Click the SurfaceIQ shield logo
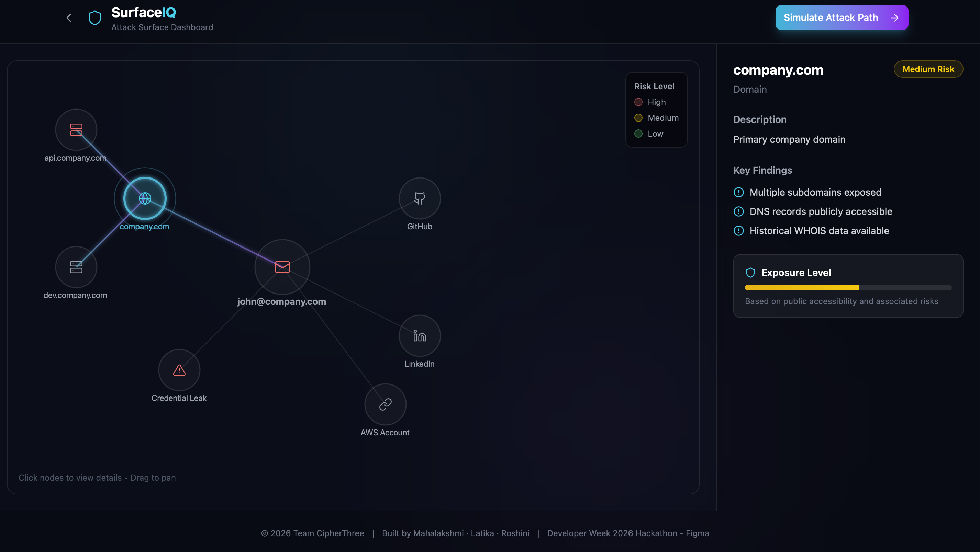This screenshot has width=980, height=552. pos(95,18)
